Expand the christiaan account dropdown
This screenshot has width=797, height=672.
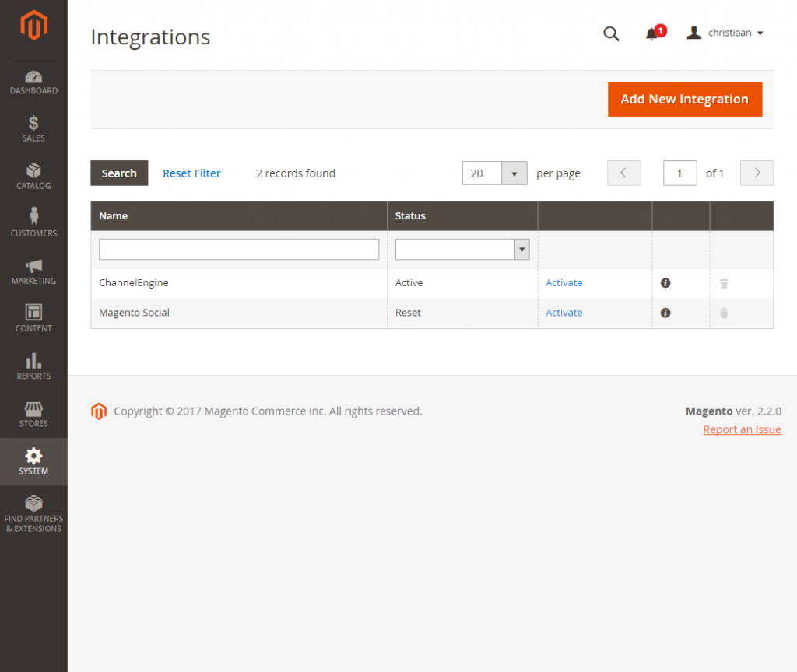point(725,33)
